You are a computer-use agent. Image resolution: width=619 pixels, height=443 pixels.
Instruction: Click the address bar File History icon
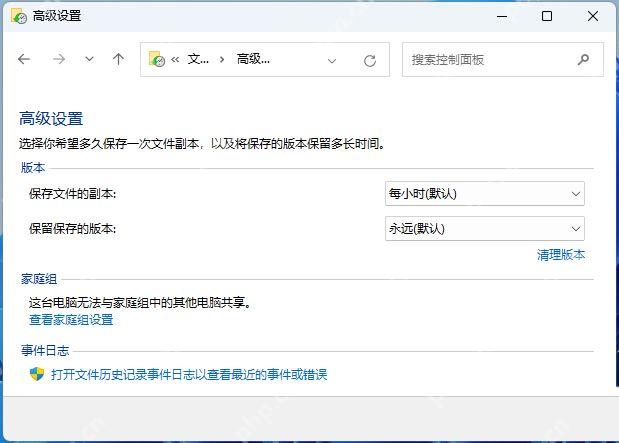(157, 59)
